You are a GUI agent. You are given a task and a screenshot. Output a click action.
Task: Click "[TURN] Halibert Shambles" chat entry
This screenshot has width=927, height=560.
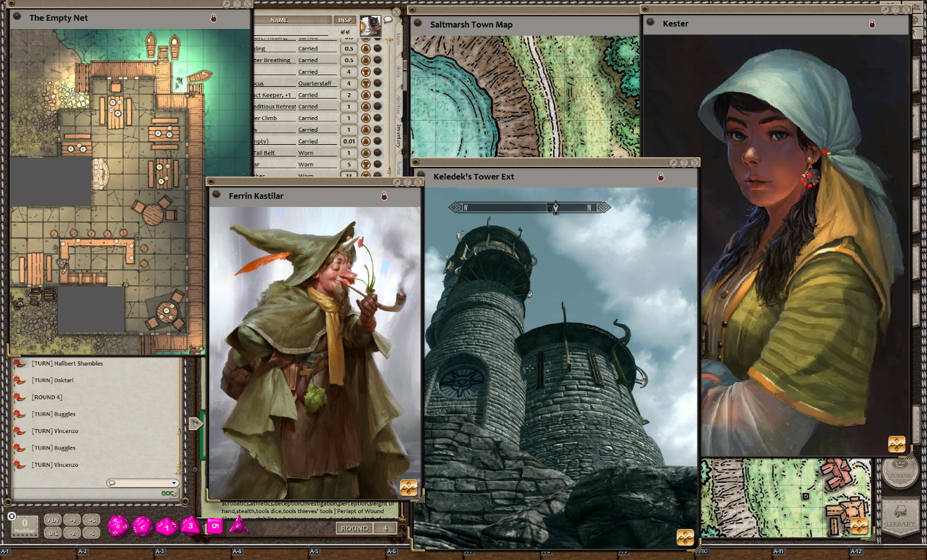pyautogui.click(x=67, y=363)
